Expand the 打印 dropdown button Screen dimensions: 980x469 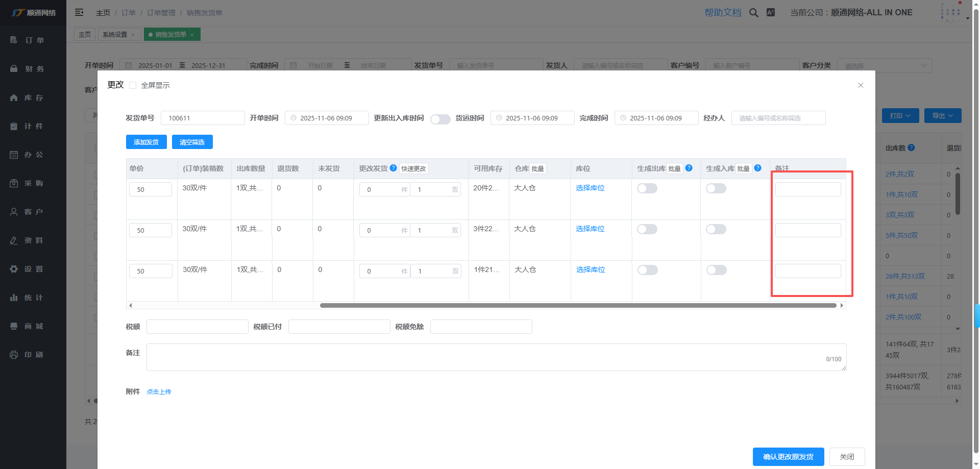point(900,116)
